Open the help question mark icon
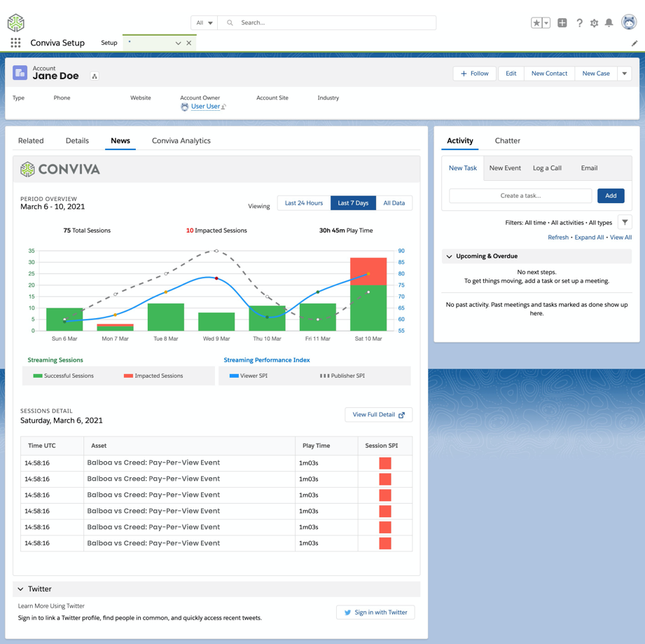The height and width of the screenshot is (644, 645). pyautogui.click(x=579, y=23)
